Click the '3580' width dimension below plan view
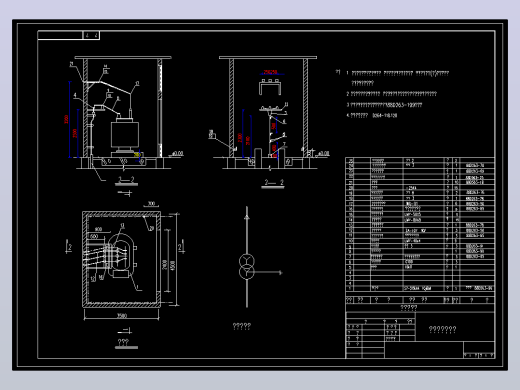 [x=122, y=316]
